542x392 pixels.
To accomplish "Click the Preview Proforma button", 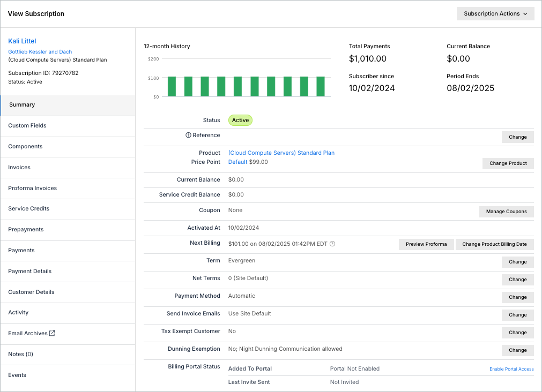I will pos(426,244).
